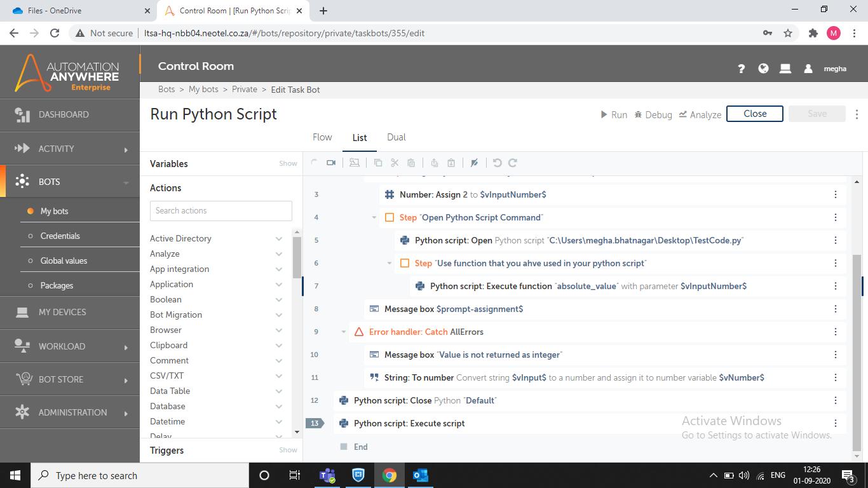868x488 pixels.
Task: Collapse the Error handler Catch AllErrors block
Action: pos(344,332)
